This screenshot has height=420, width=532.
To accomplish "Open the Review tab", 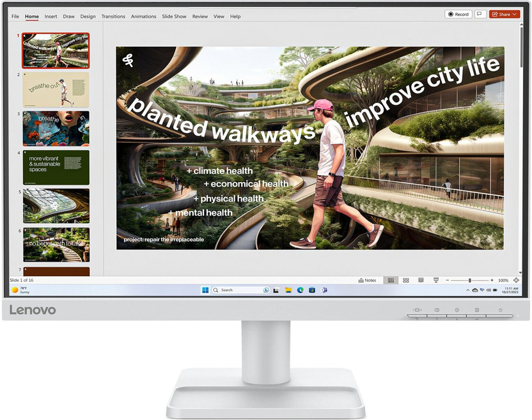I will click(200, 16).
